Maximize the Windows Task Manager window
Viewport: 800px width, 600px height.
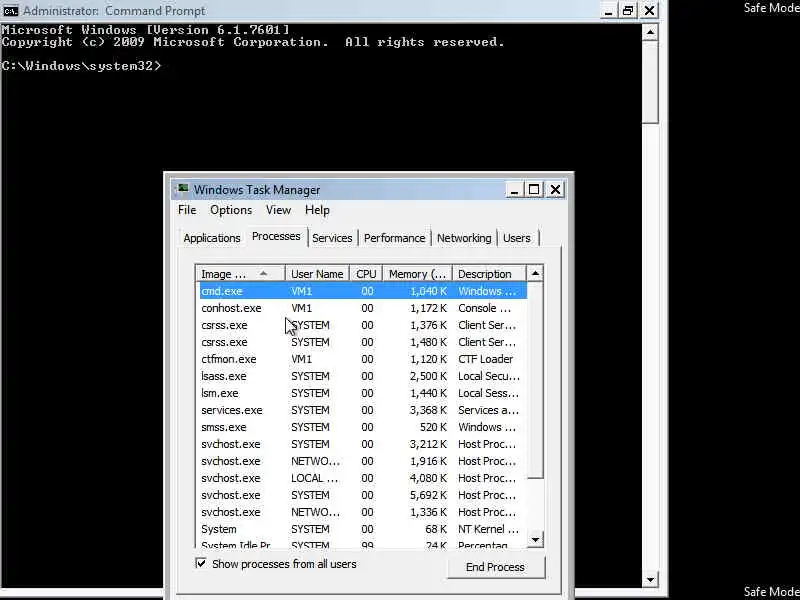tap(534, 190)
